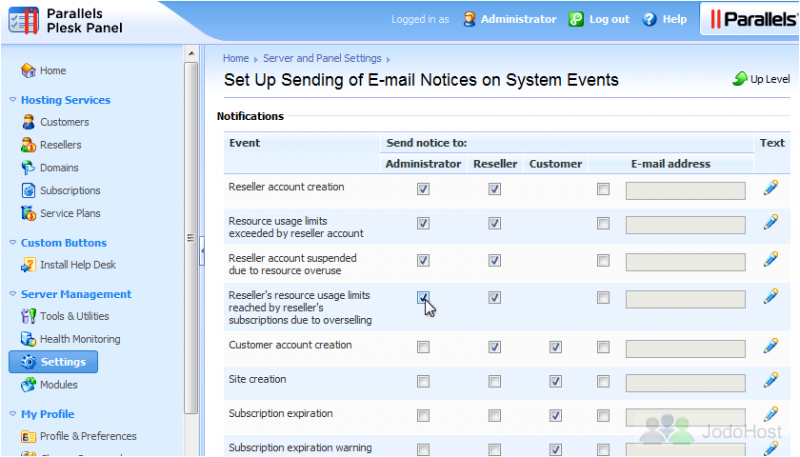The width and height of the screenshot is (800, 457).
Task: Click the Administrator user icon in header
Action: [x=469, y=19]
